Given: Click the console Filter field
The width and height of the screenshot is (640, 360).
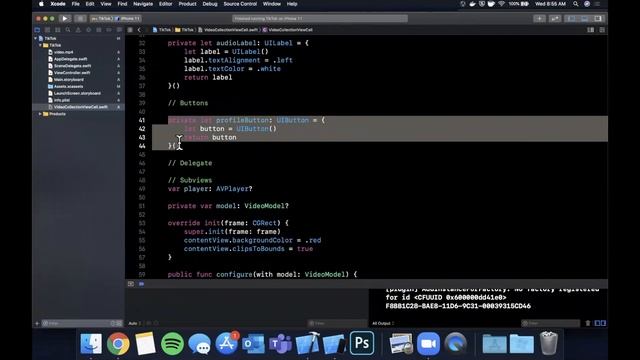Looking at the screenshot, I should [x=551, y=323].
